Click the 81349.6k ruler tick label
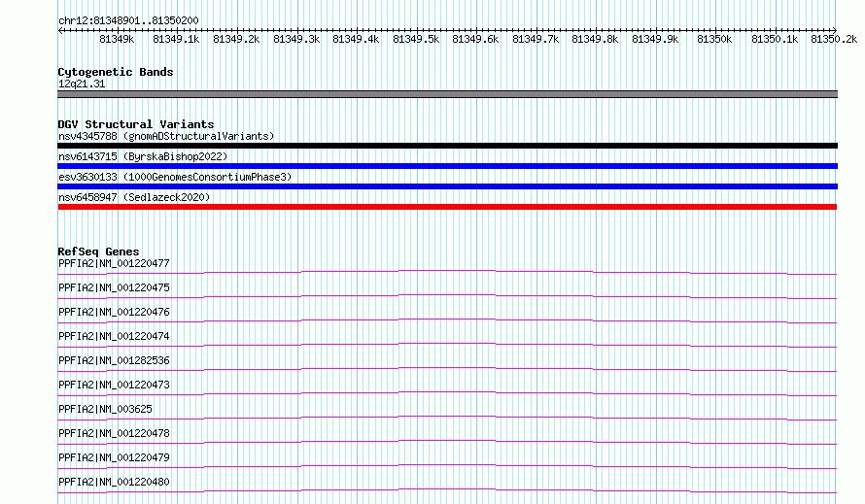The width and height of the screenshot is (865, 504). tap(475, 39)
